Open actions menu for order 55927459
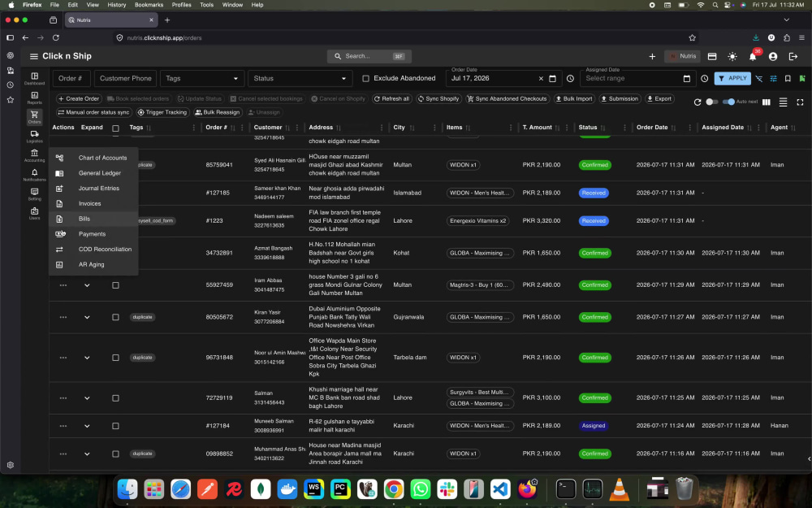This screenshot has width=812, height=508. tap(63, 285)
